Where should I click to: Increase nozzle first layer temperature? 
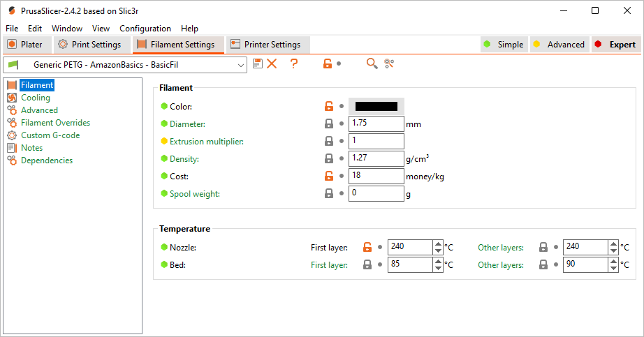click(438, 244)
